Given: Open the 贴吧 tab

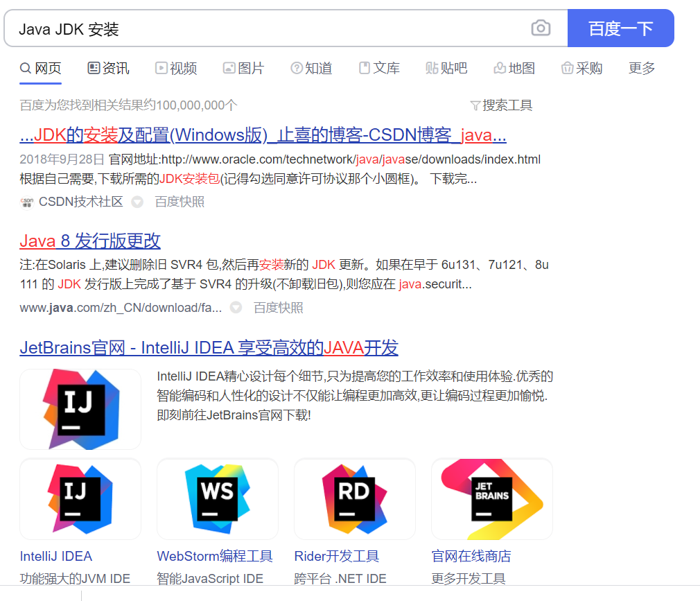Looking at the screenshot, I should [446, 69].
